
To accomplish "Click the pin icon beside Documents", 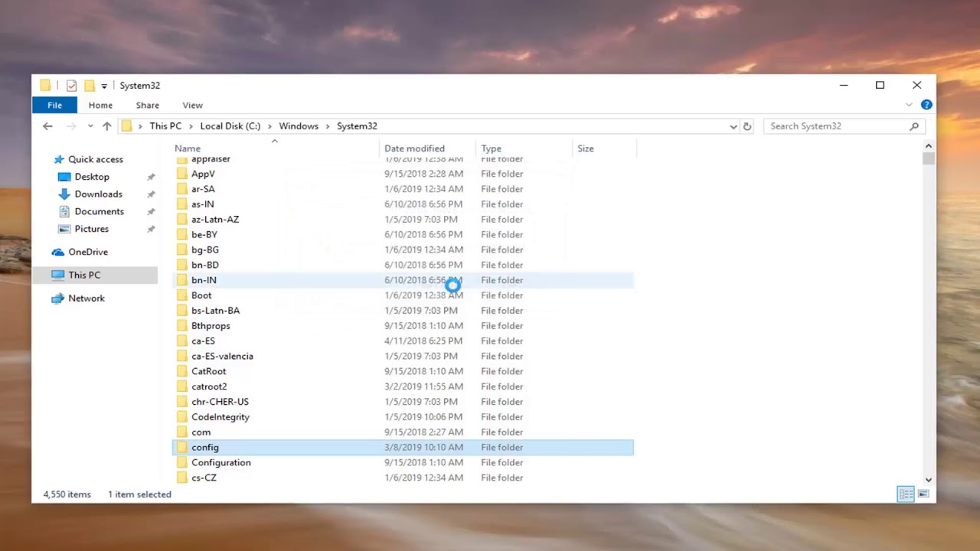I will click(x=151, y=211).
